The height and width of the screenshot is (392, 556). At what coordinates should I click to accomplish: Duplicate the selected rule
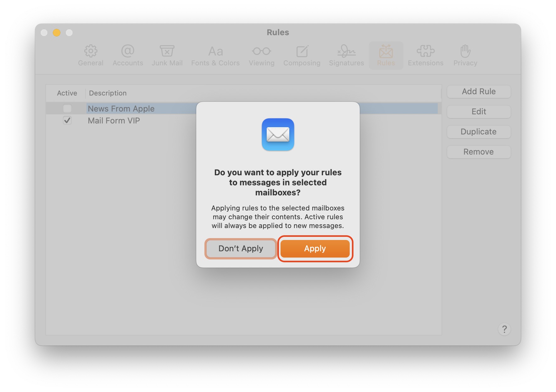(x=479, y=132)
